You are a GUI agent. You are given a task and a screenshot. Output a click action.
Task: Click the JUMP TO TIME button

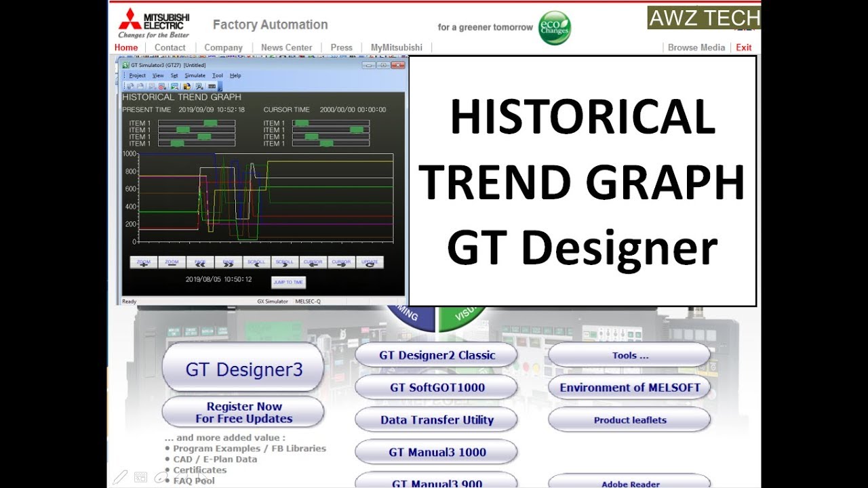point(288,283)
